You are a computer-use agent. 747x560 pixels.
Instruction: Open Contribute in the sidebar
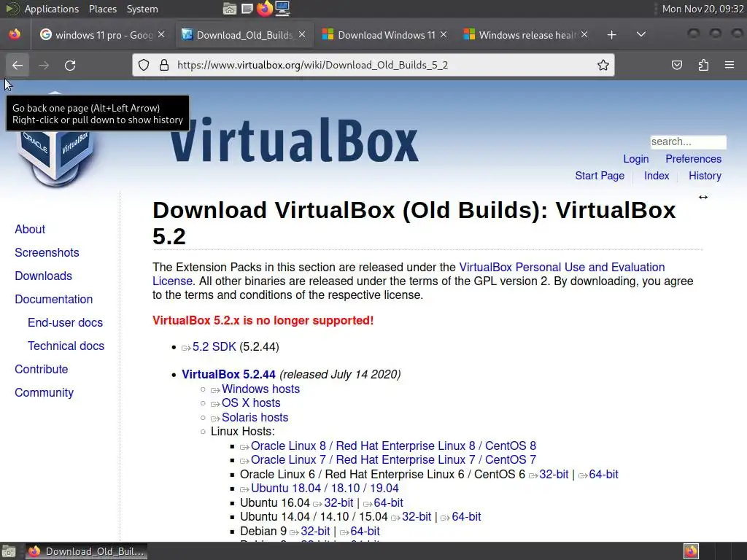pyautogui.click(x=42, y=369)
